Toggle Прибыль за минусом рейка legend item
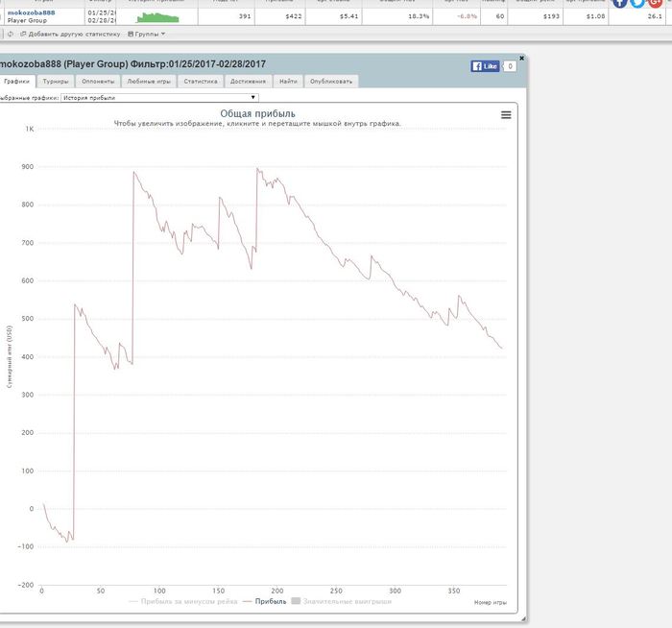Screen dimensions: 672x628 (183, 601)
